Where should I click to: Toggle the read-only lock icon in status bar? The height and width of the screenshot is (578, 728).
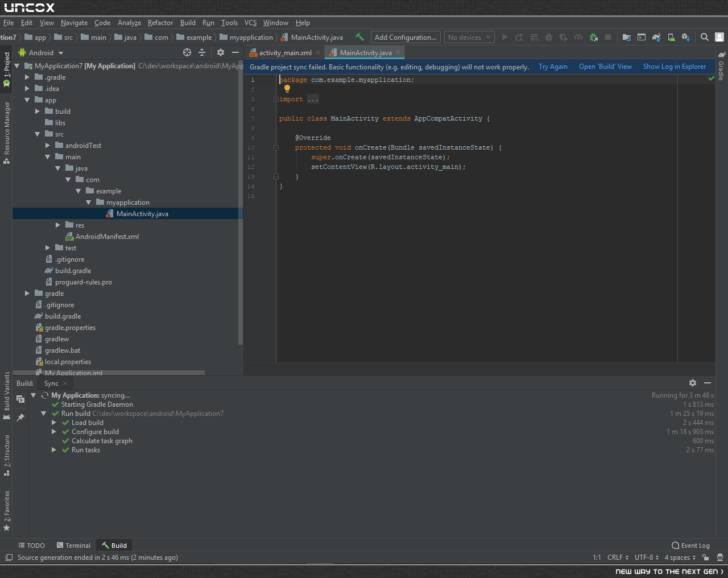click(x=705, y=558)
